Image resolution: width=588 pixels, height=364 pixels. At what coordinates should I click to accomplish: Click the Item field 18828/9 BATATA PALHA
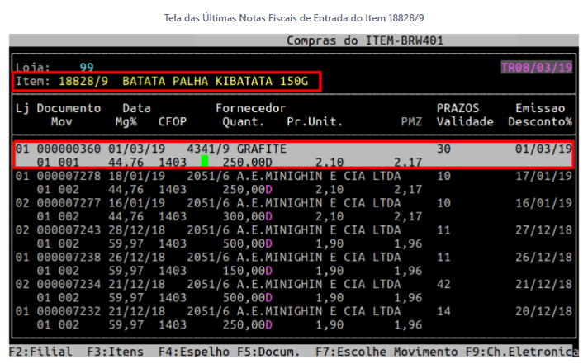click(x=167, y=82)
